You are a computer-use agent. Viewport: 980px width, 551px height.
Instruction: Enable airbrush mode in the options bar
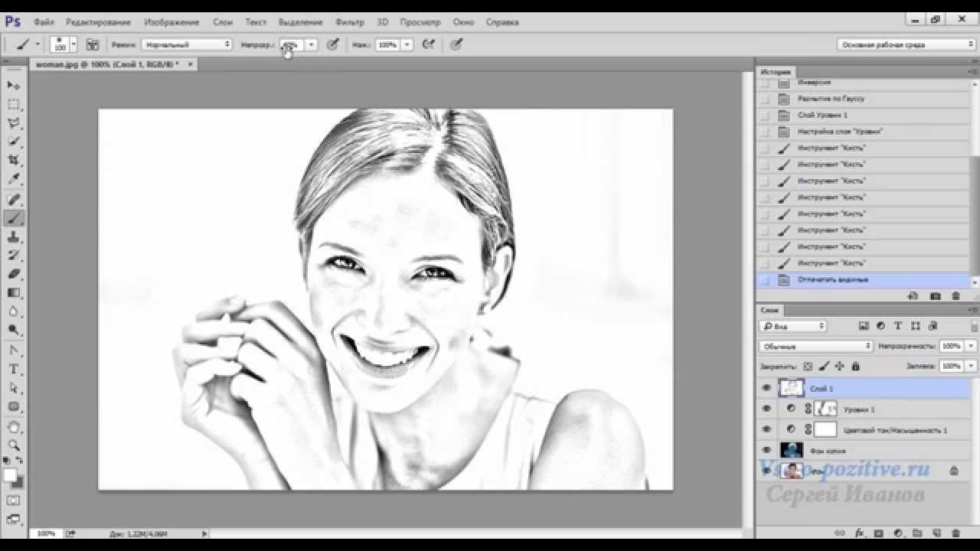pyautogui.click(x=430, y=44)
